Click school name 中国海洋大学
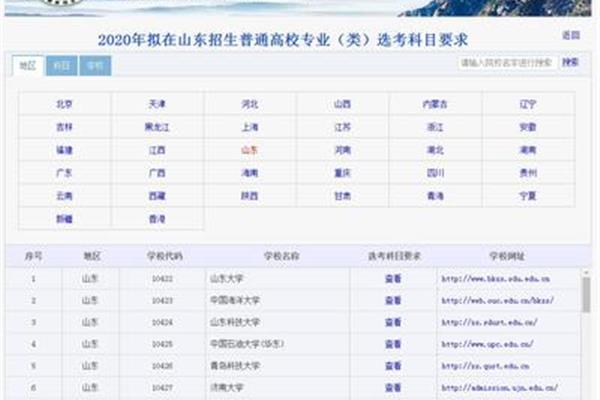600x400 pixels. pyautogui.click(x=235, y=300)
